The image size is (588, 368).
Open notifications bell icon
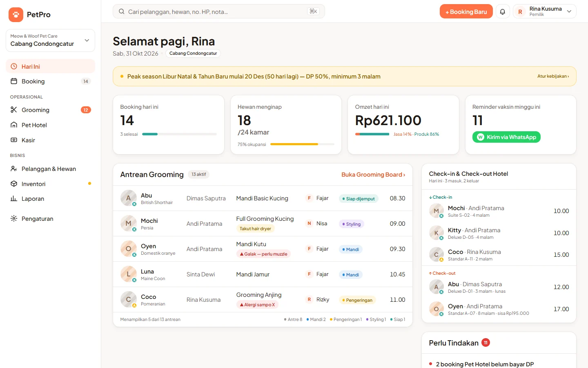tap(503, 11)
